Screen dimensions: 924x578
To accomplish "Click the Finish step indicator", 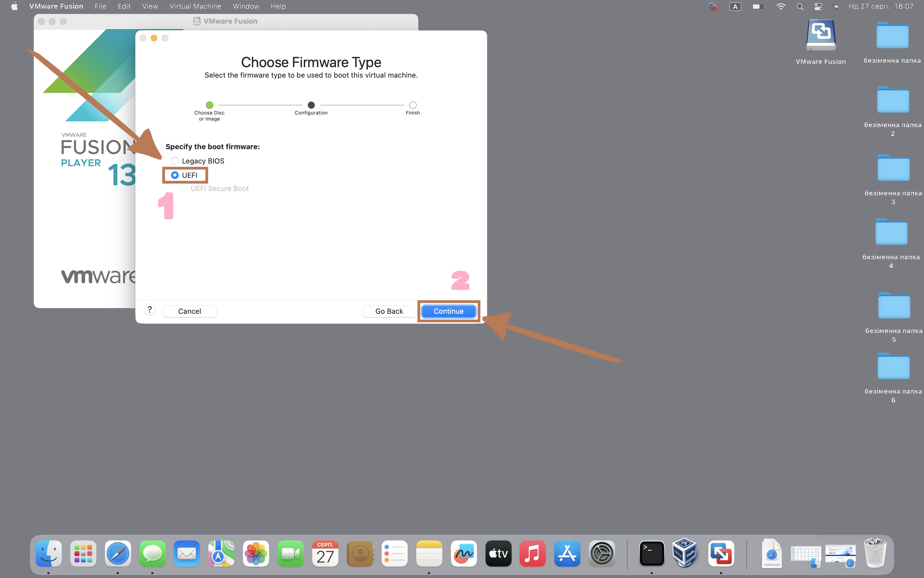I will click(413, 105).
